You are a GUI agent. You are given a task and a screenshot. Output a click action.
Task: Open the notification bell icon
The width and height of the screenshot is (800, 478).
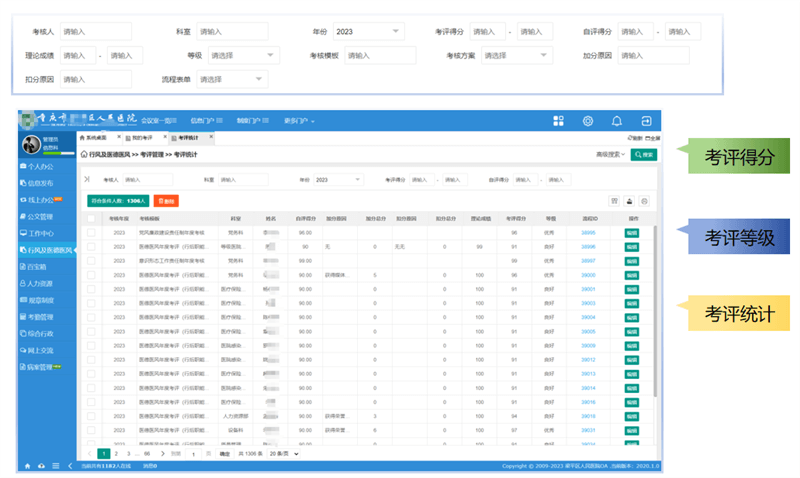(617, 121)
